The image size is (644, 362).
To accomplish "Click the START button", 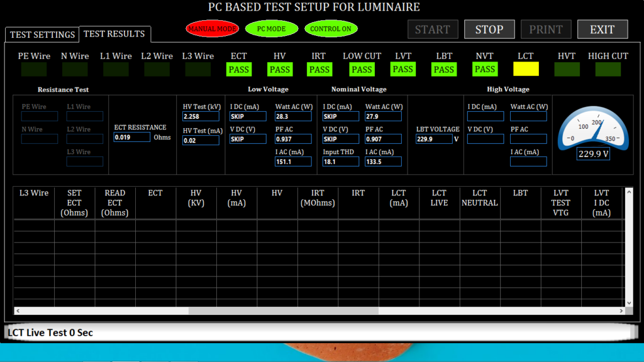I will (433, 30).
